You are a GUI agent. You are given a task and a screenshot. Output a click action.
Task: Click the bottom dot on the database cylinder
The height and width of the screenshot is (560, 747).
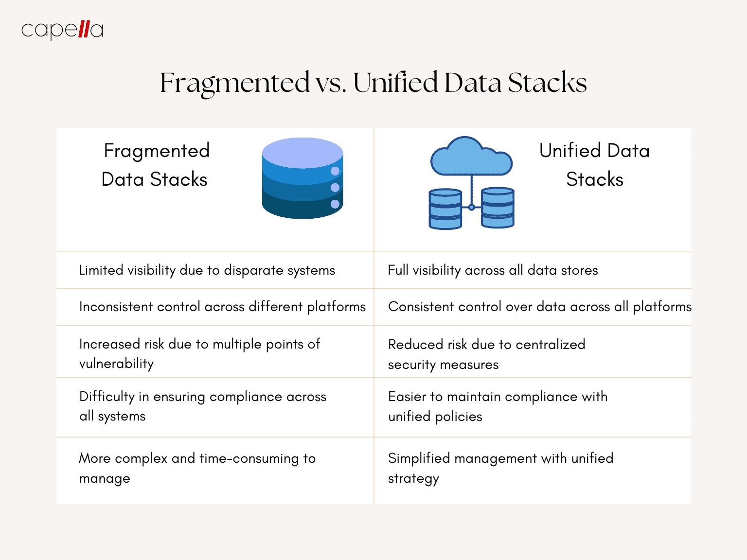[335, 204]
